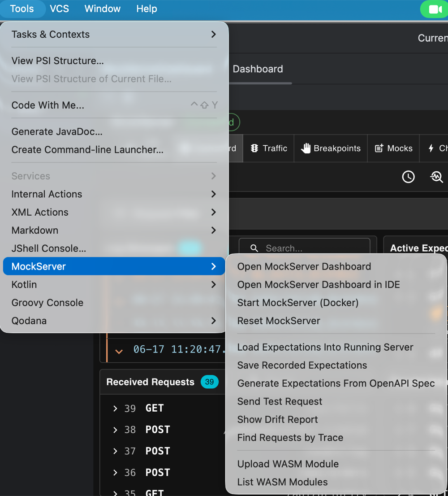Expand Tasks & Contexts submenu
This screenshot has height=496, width=448.
coord(114,34)
